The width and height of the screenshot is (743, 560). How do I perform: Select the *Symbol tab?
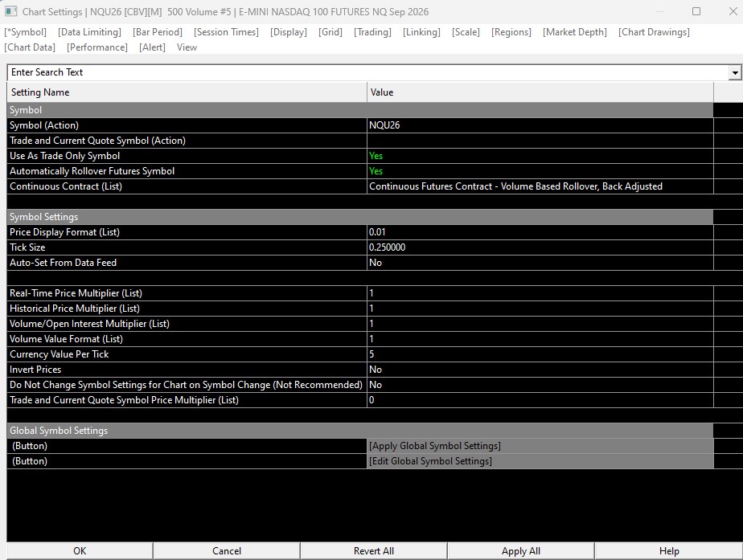pyautogui.click(x=26, y=32)
